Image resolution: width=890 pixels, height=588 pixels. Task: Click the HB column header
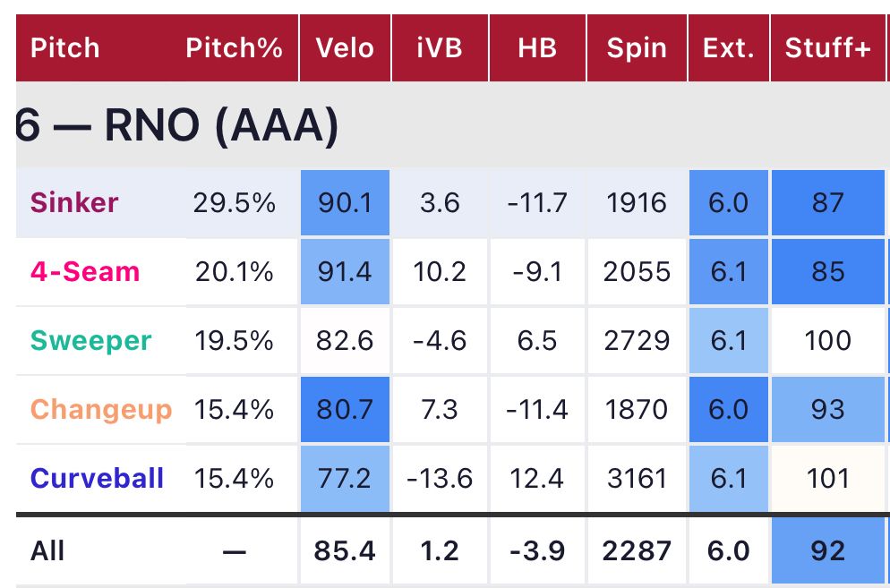coord(537,48)
